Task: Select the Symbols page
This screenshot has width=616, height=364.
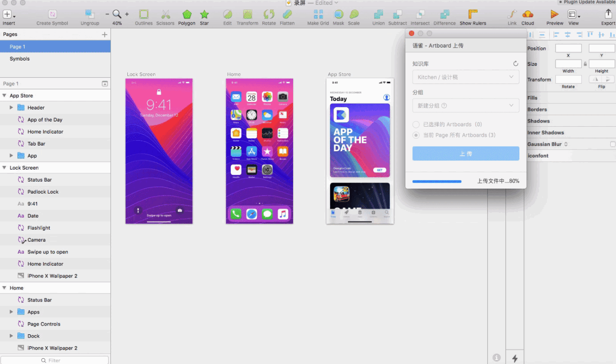Action: [x=20, y=59]
